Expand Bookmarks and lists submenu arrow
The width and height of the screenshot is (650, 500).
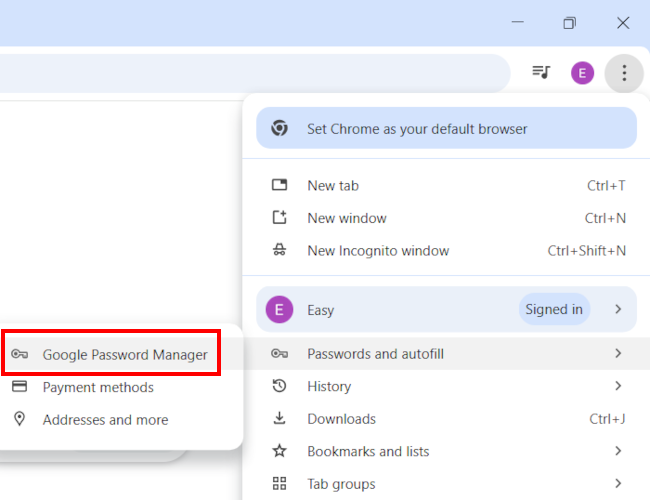(x=618, y=451)
